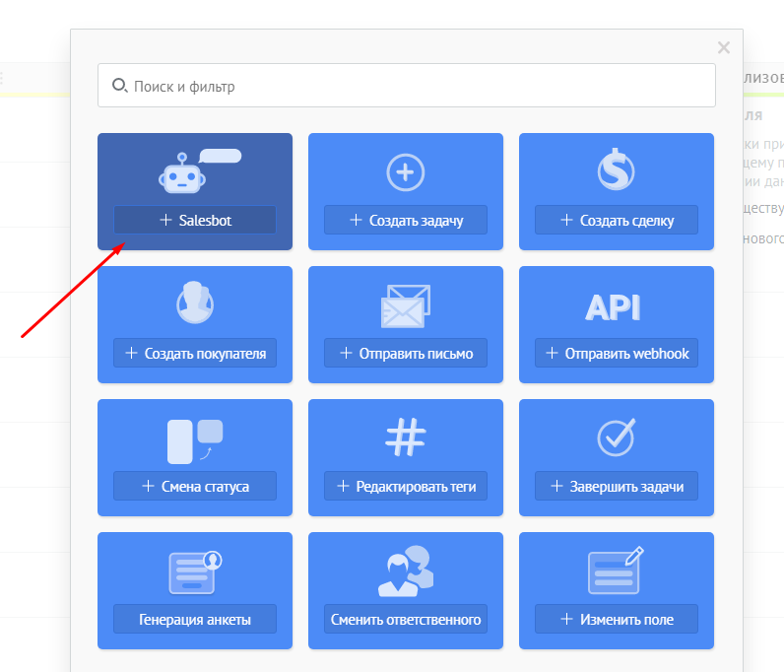Add a Salesbot action

[195, 220]
